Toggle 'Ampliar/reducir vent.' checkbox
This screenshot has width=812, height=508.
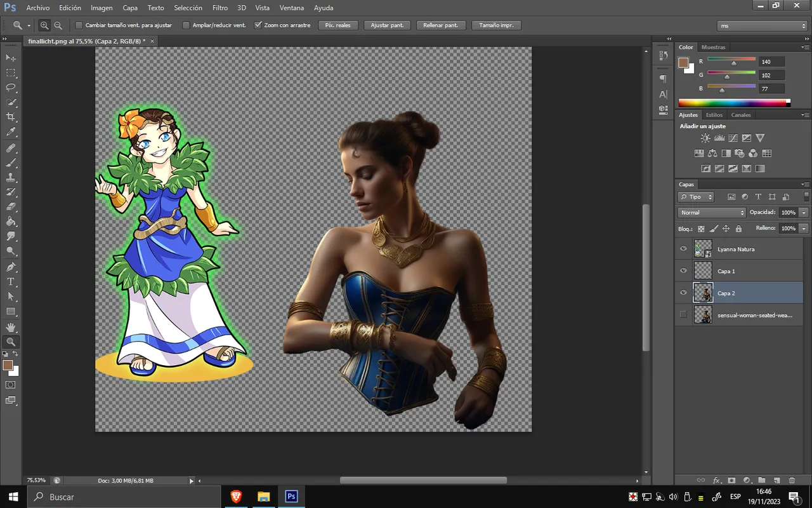[x=186, y=25]
